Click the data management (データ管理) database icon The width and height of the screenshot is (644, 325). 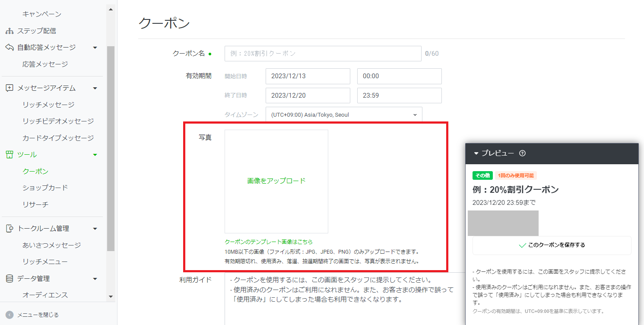pos(10,279)
